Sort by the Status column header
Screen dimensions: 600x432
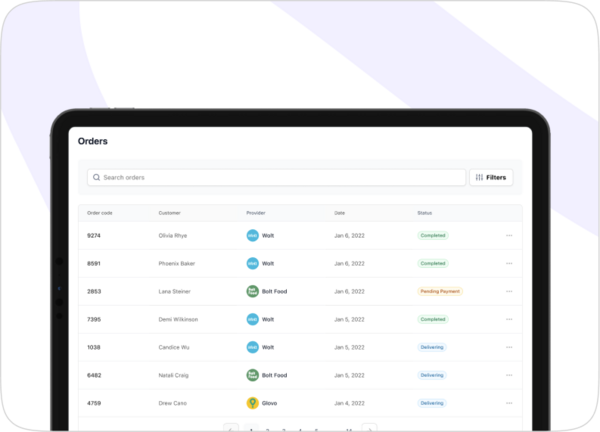click(x=425, y=213)
